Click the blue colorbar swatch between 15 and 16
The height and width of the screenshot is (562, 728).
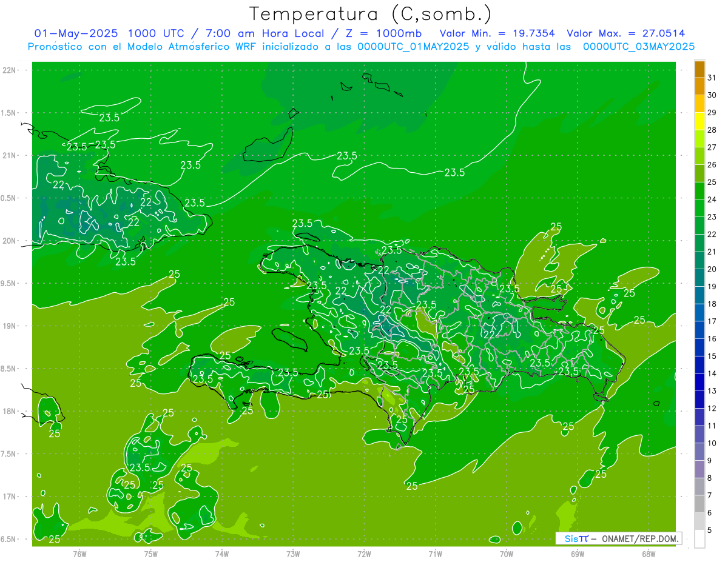pos(699,347)
